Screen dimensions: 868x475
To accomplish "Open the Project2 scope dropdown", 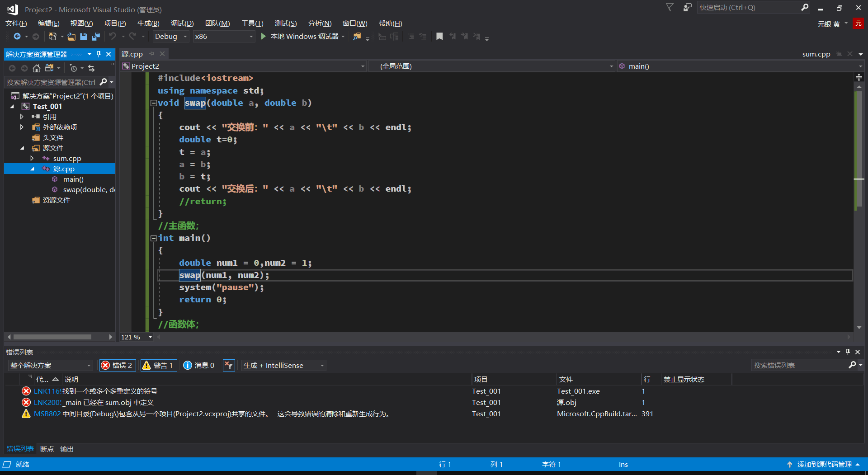I will point(244,66).
